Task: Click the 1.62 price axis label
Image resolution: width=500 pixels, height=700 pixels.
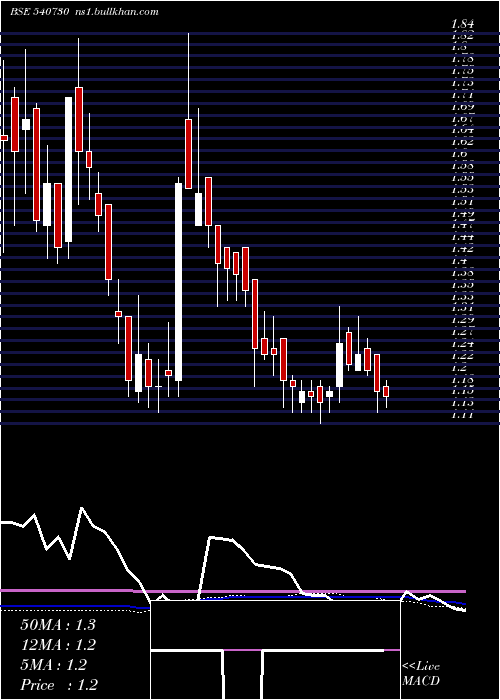Action: [462, 142]
